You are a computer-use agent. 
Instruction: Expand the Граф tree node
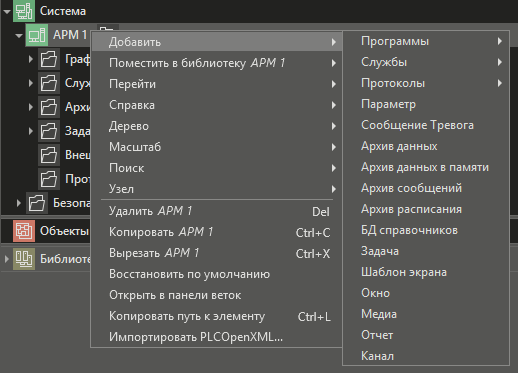pos(31,59)
